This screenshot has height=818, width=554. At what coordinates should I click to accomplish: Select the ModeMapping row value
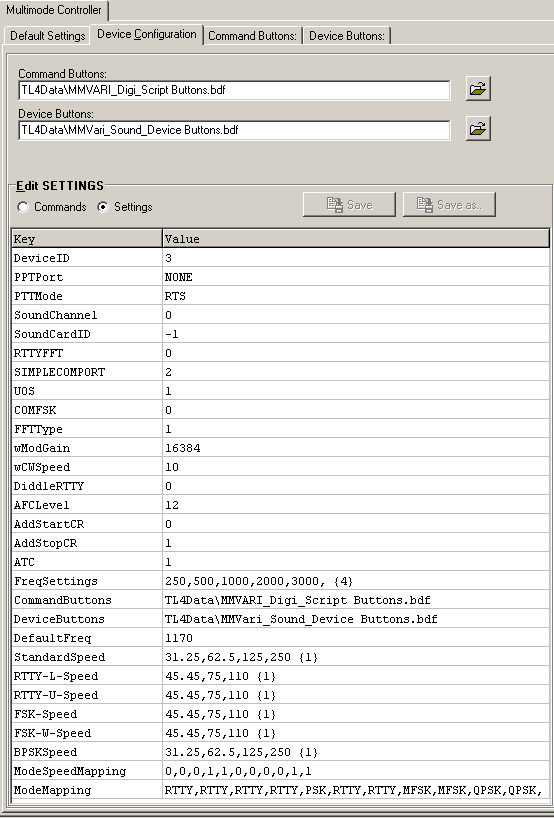tap(356, 790)
